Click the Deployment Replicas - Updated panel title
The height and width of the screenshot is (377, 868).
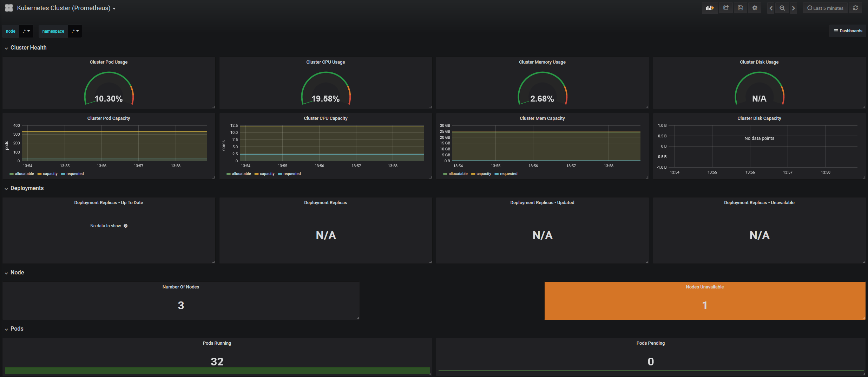[542, 203]
